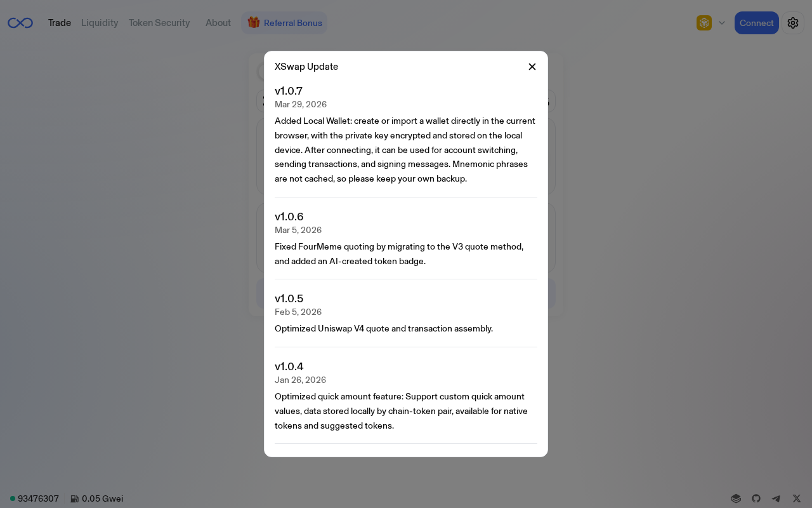Open the About menu item
This screenshot has width=812, height=508.
coord(218,23)
